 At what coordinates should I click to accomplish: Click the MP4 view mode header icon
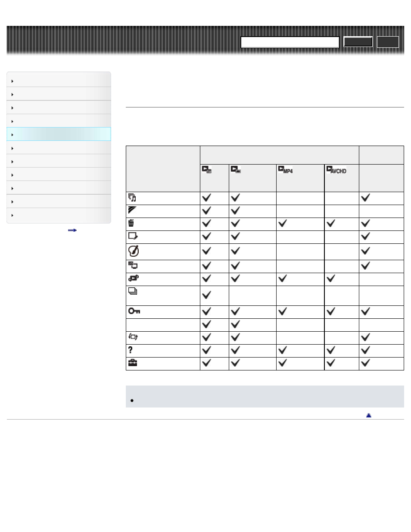[285, 170]
